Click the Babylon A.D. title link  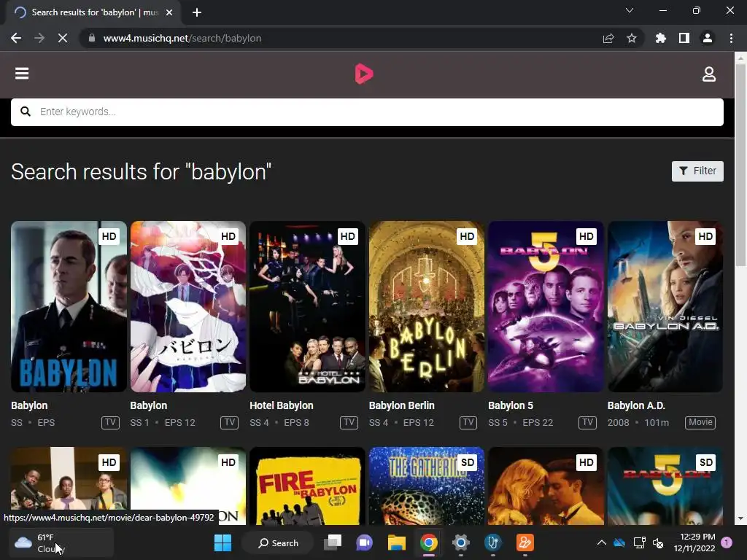click(x=636, y=405)
